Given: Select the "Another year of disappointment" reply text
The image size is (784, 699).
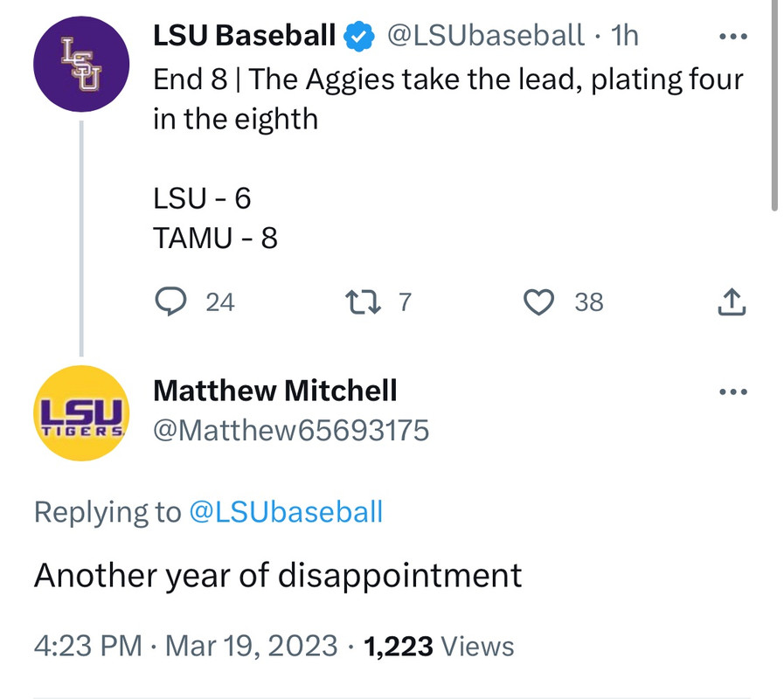Looking at the screenshot, I should [x=277, y=576].
